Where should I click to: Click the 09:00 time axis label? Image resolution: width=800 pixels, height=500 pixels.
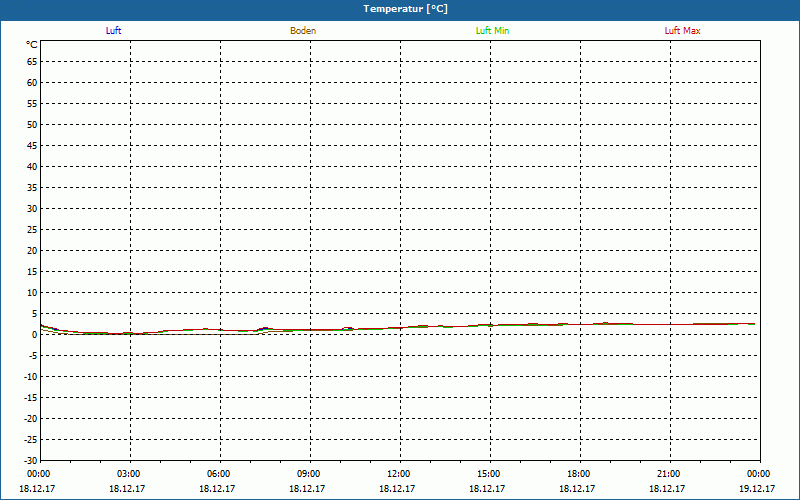coord(308,474)
